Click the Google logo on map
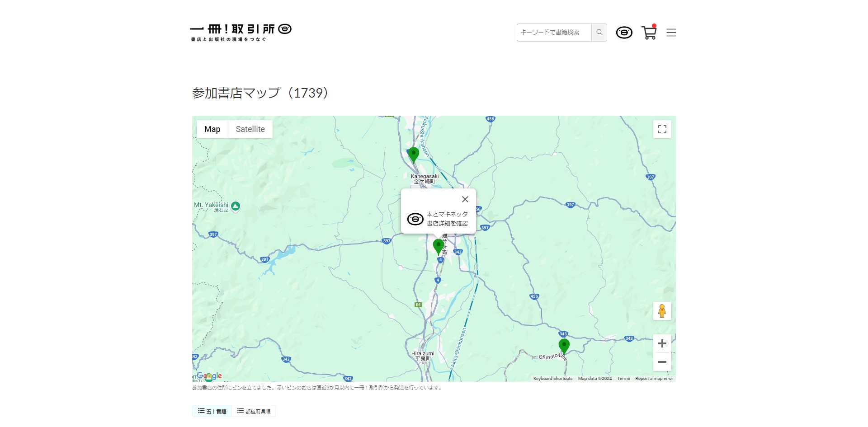 pos(209,376)
